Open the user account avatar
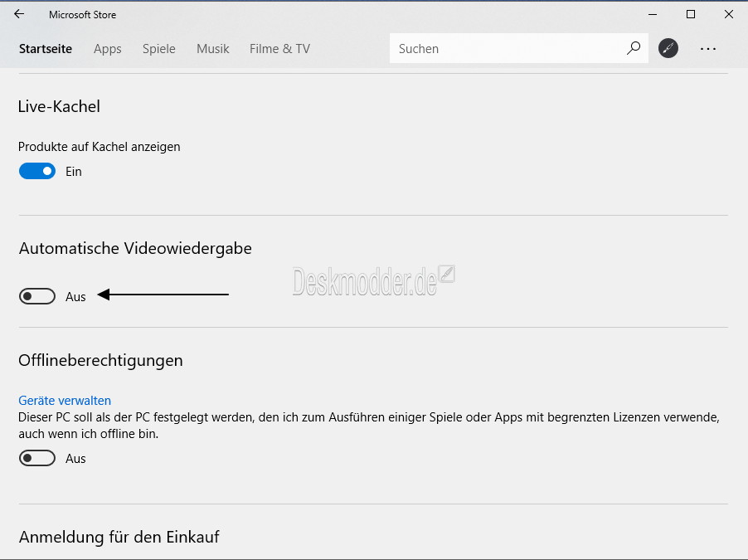Viewport: 748px width, 560px height. point(668,48)
